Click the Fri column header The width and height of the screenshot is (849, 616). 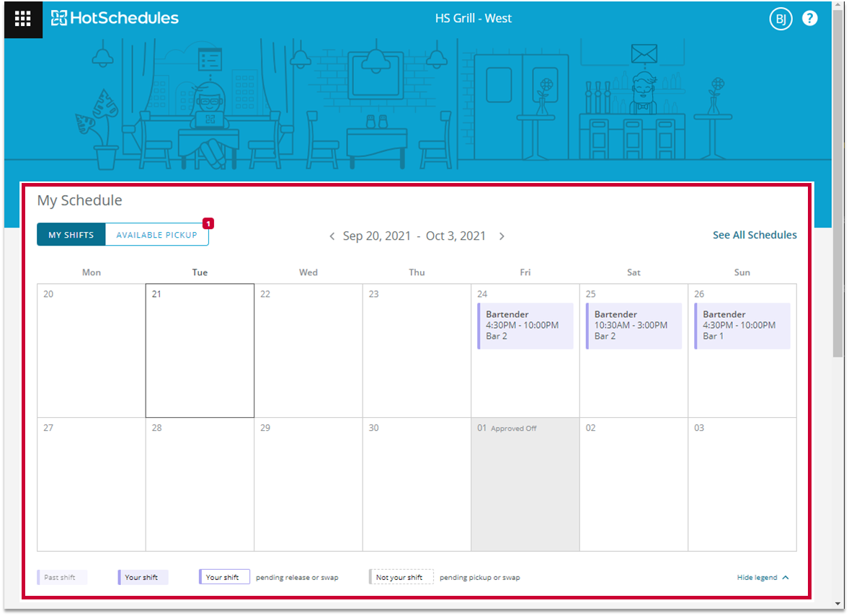pos(525,272)
